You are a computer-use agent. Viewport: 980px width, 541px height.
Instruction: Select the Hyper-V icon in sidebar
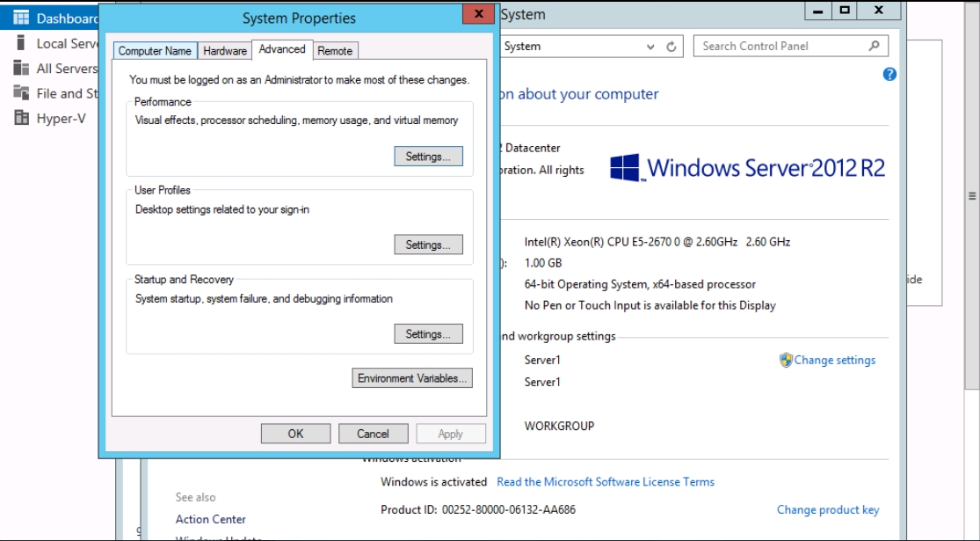point(21,119)
